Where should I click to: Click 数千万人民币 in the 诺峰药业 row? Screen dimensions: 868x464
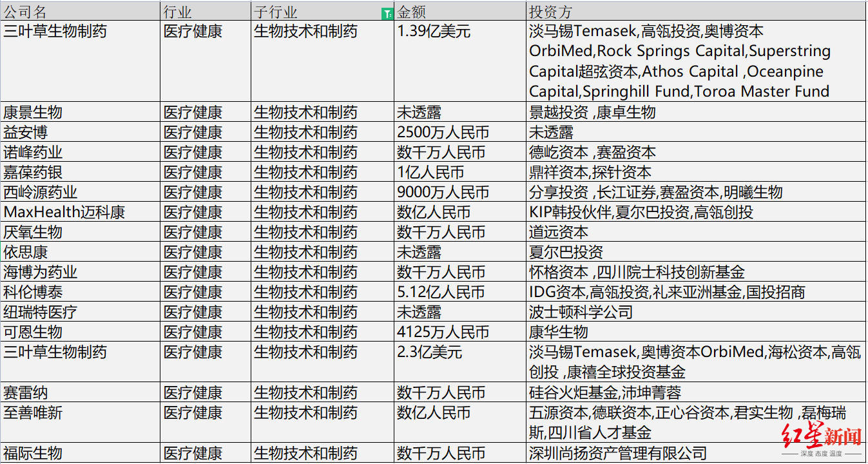click(459, 152)
